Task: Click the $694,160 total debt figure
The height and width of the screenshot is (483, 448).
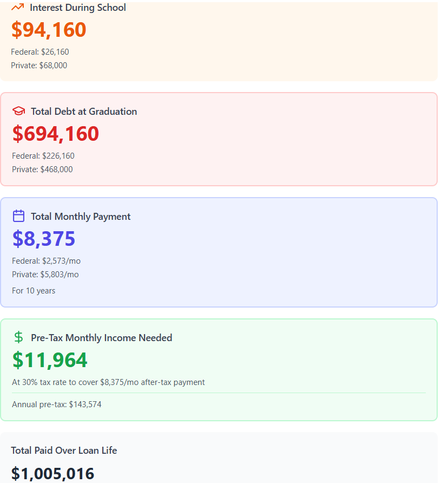Action: [x=56, y=134]
